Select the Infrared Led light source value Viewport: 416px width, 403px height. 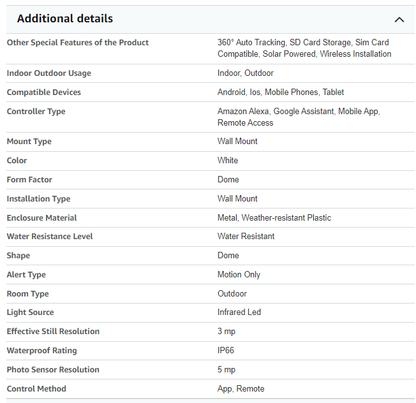point(239,312)
